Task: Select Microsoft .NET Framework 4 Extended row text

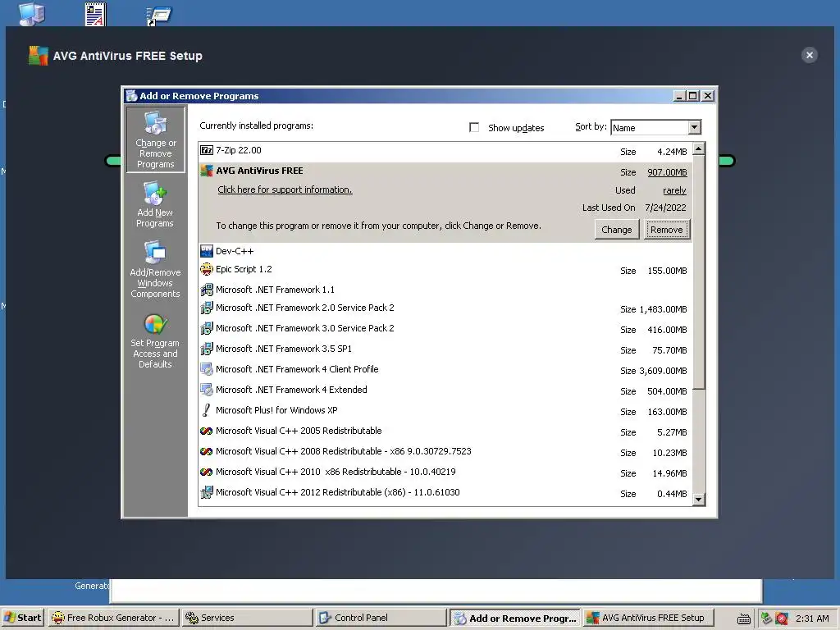Action: click(291, 390)
